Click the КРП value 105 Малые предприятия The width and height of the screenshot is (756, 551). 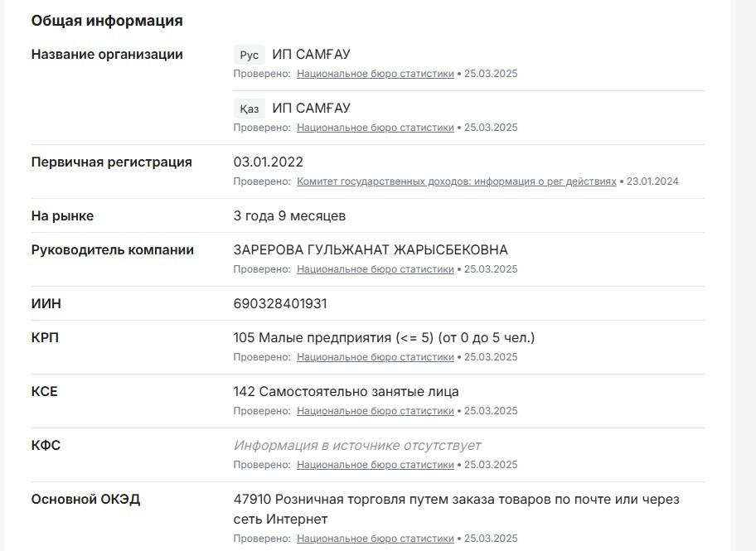pos(384,338)
